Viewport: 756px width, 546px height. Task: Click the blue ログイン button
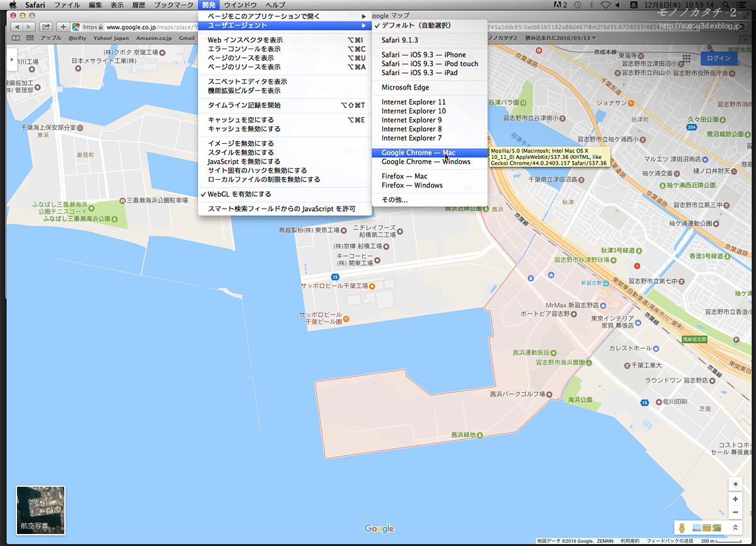click(718, 59)
